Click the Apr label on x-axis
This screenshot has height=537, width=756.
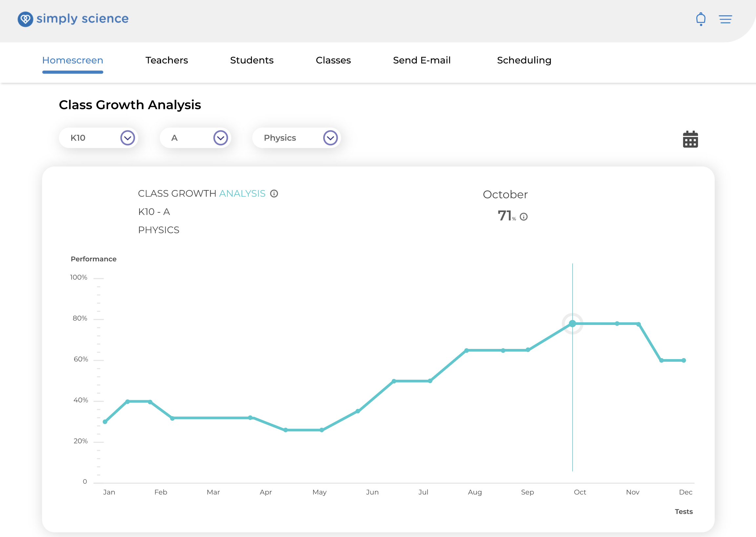(x=266, y=492)
